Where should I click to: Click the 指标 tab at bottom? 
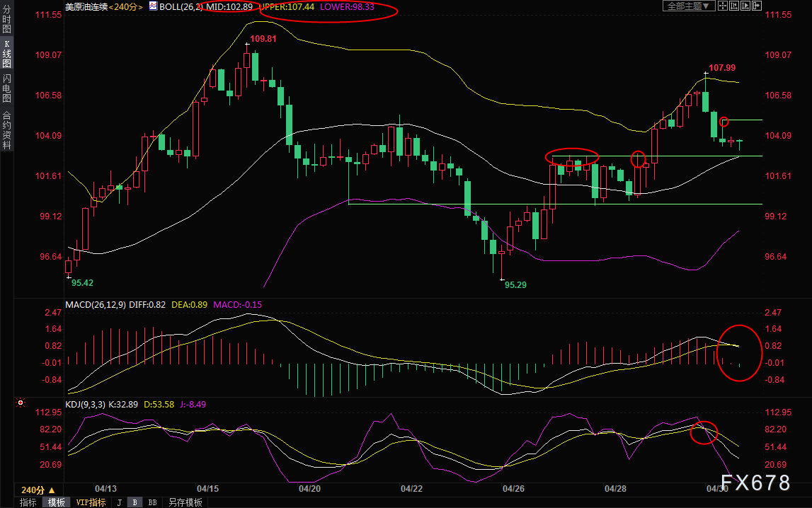click(x=28, y=502)
